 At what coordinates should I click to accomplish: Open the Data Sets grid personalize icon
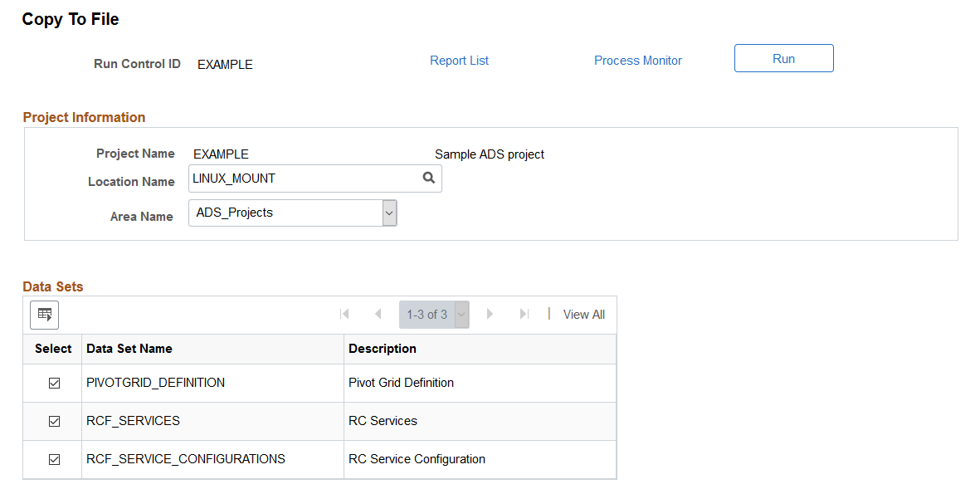pos(44,315)
